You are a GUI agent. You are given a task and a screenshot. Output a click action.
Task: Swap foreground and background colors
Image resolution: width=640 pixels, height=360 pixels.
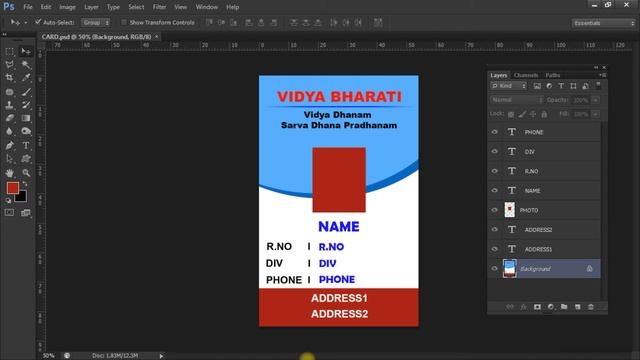tap(25, 184)
